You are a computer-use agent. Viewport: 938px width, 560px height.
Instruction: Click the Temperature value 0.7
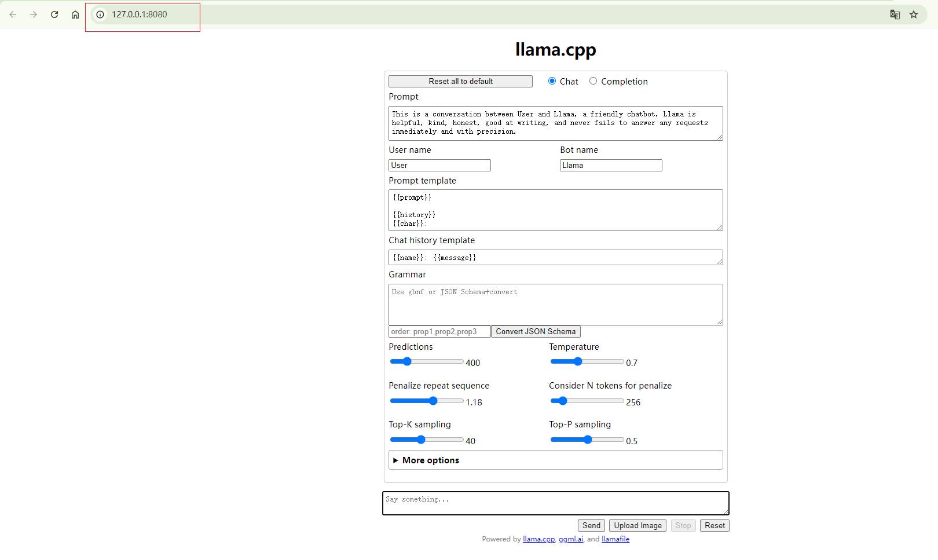click(632, 363)
